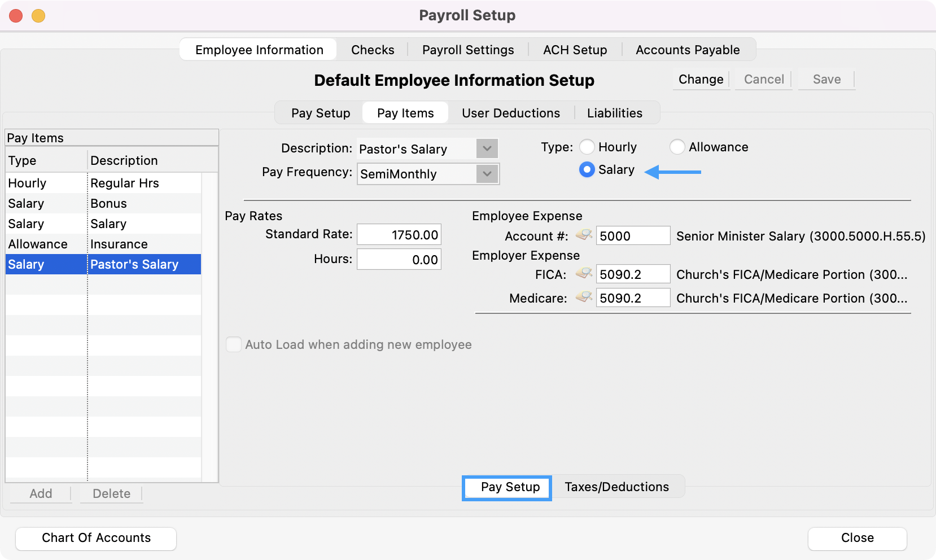Image resolution: width=936 pixels, height=560 pixels.
Task: Click the Medicare account lookup icon
Action: coord(584,297)
